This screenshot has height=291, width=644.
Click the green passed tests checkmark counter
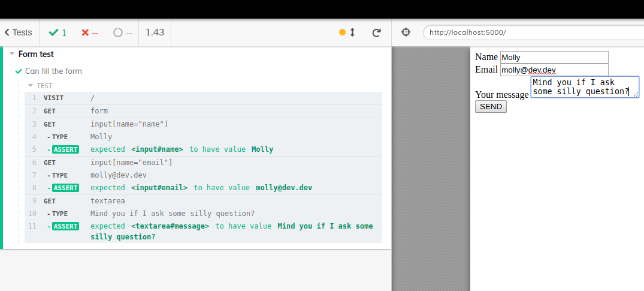point(58,32)
